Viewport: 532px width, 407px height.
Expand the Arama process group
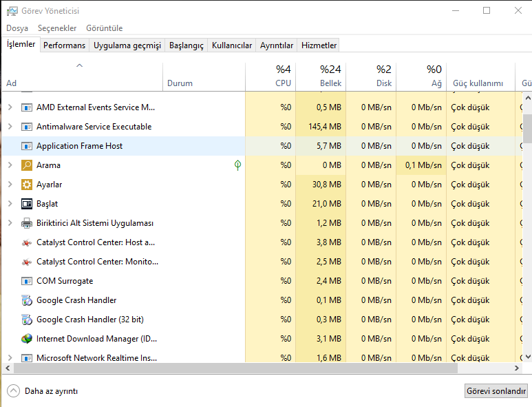[x=10, y=165]
